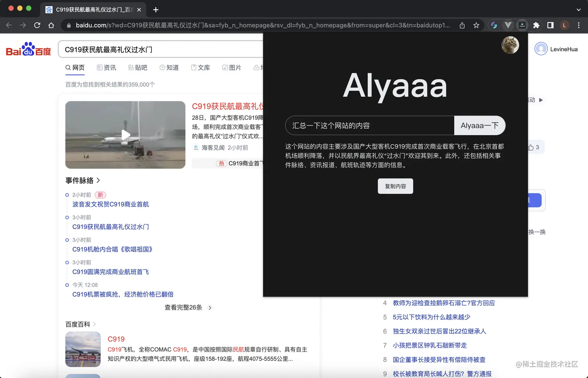Click 换一换 to refresh hot list
This screenshot has height=378, width=588.
[x=537, y=232]
